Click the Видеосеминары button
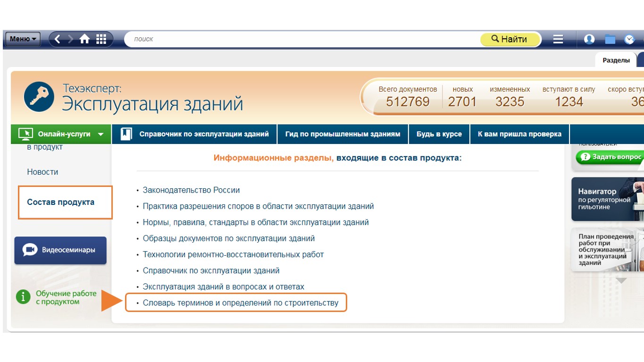644x362 pixels. pos(60,250)
